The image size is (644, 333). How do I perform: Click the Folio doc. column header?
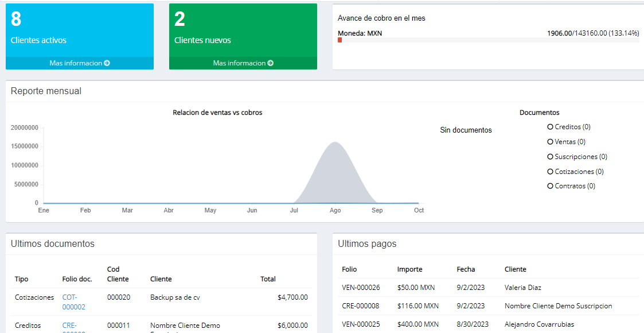77,279
